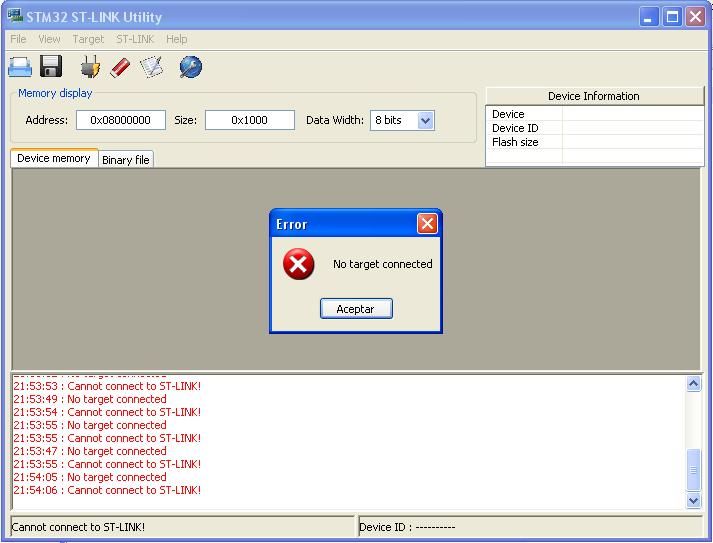Click the Aceptar button
The height and width of the screenshot is (543, 713).
(356, 309)
